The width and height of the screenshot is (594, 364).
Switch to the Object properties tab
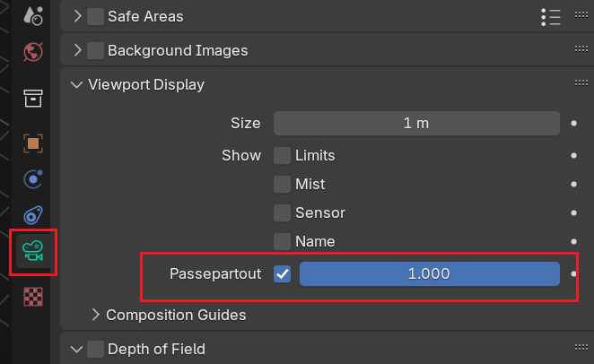coord(33,143)
